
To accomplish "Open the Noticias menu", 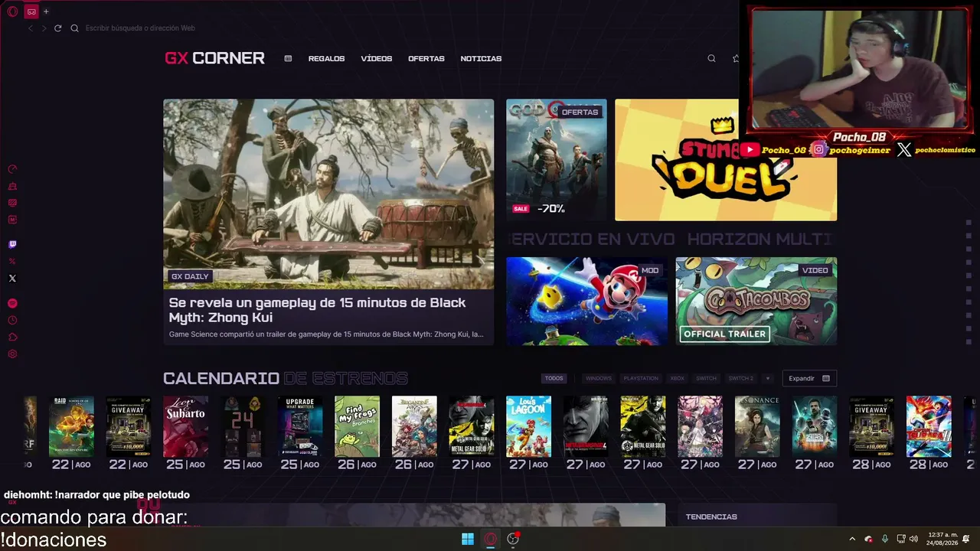I will [x=481, y=59].
